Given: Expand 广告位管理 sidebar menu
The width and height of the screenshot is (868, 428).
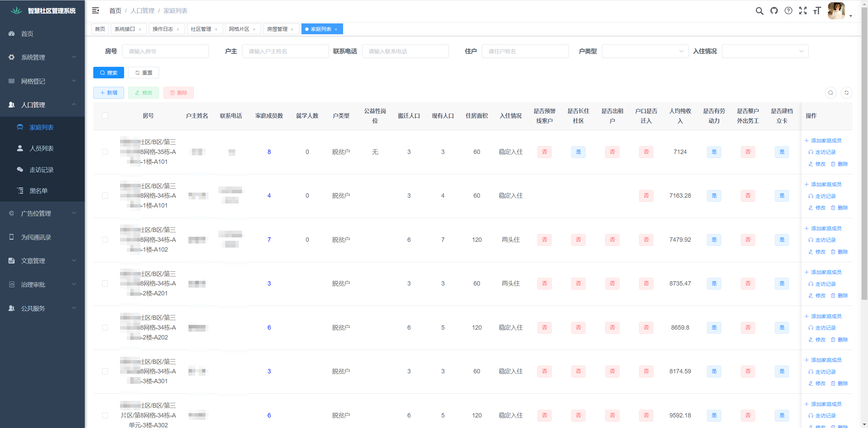Looking at the screenshot, I should (42, 213).
